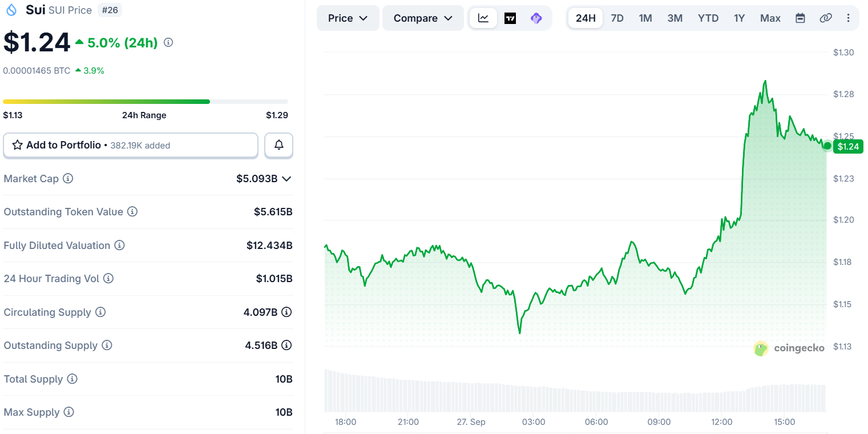Click the star icon in Add to Portfolio
Viewport: 868px width, 434px height.
[x=18, y=145]
